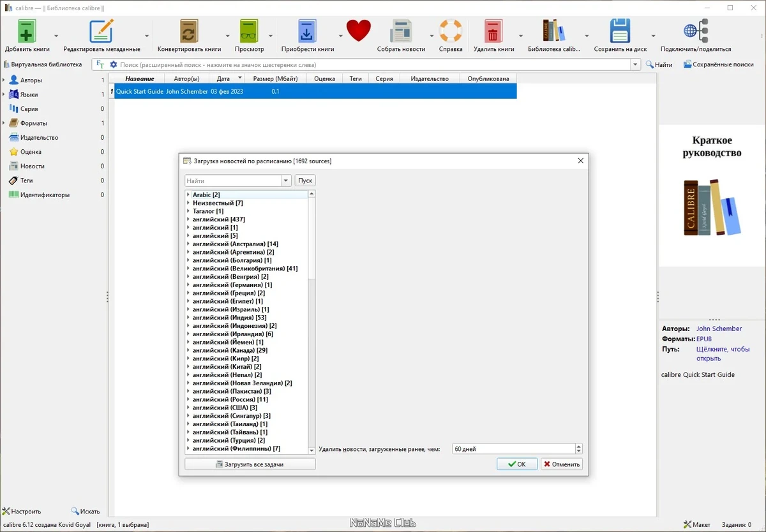Click Find (Искать) in tag browser
This screenshot has height=532, width=766.
[85, 511]
